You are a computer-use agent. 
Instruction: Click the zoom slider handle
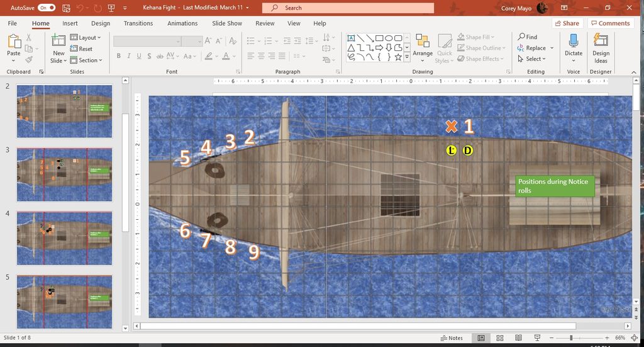(x=571, y=338)
